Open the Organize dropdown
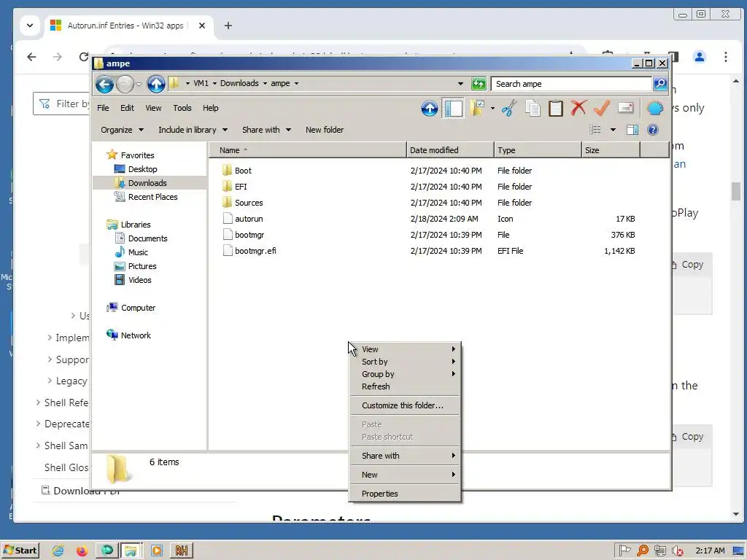Screen dimensions: 747x560 point(122,130)
